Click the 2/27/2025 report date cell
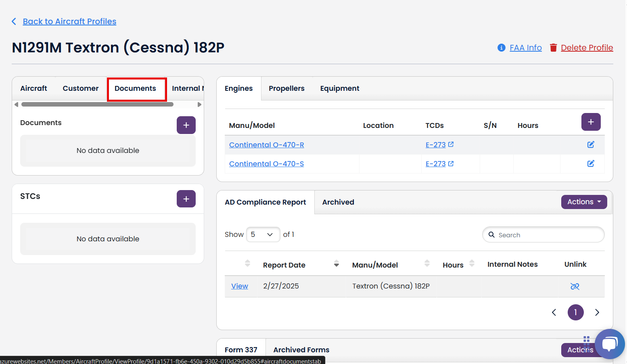The image size is (627, 364). pos(281,286)
